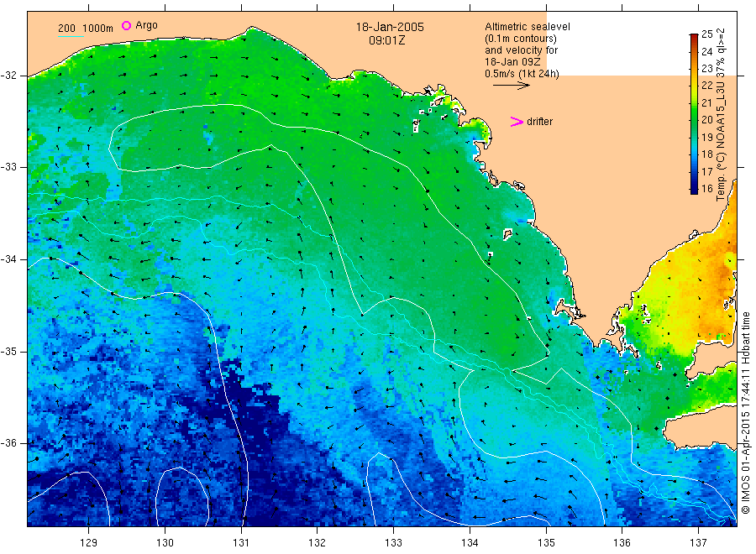
Task: Click the latitude -33 axis label
Action: (x=8, y=167)
